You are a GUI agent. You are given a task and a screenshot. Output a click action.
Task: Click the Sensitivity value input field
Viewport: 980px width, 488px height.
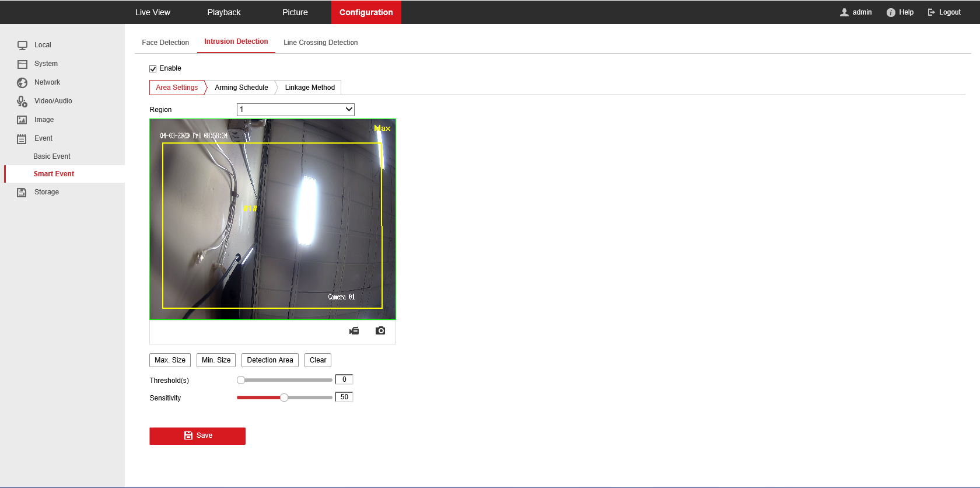[x=344, y=397]
